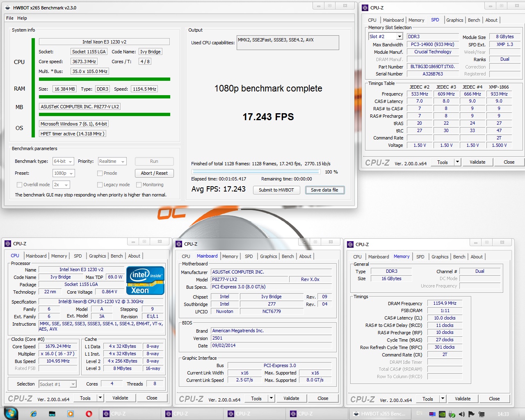
Task: Click the CPU-Z icon in the CPU tab window title bar
Action: [x=8, y=243]
